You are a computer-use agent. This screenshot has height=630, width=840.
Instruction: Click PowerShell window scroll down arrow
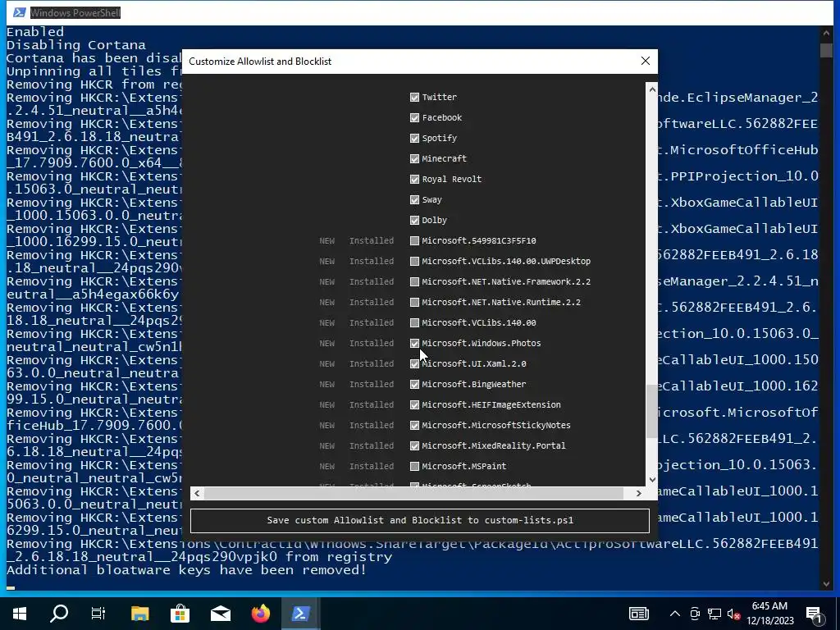826,583
